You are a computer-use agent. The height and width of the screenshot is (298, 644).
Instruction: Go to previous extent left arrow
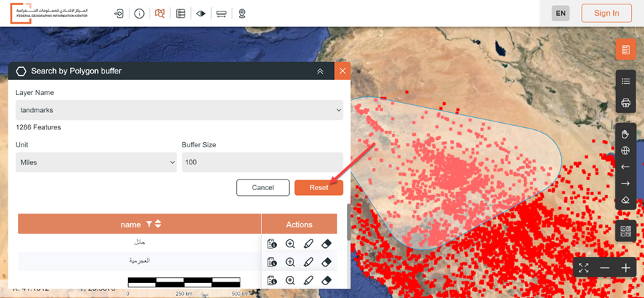(625, 167)
